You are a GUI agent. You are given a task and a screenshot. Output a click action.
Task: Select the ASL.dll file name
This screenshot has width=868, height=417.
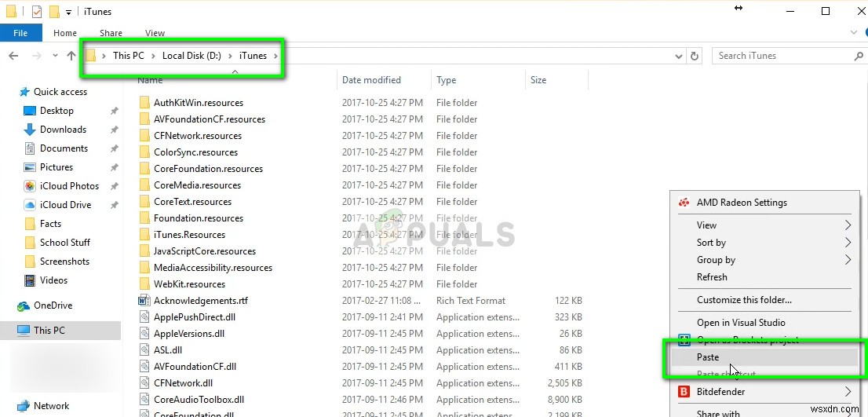tap(168, 350)
